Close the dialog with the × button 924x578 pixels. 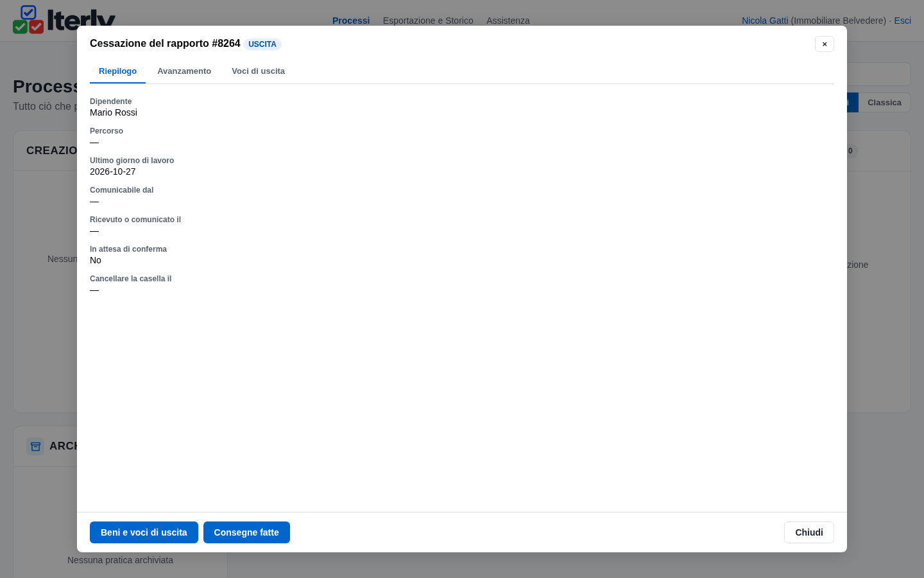(x=825, y=44)
